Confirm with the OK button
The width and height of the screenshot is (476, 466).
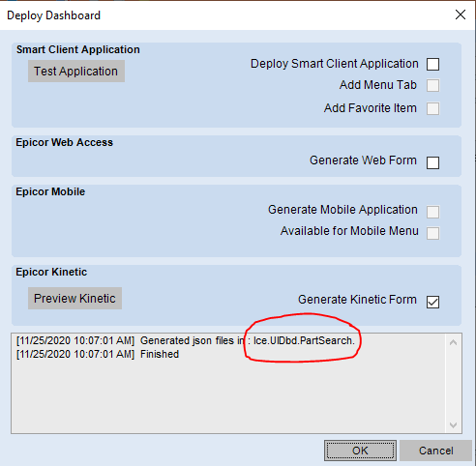click(x=360, y=451)
